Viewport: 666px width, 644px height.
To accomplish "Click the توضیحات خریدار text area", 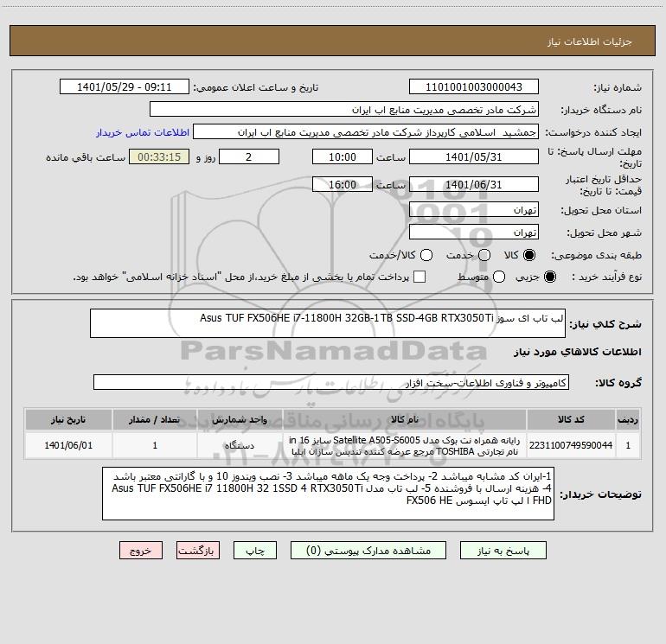I will click(328, 494).
